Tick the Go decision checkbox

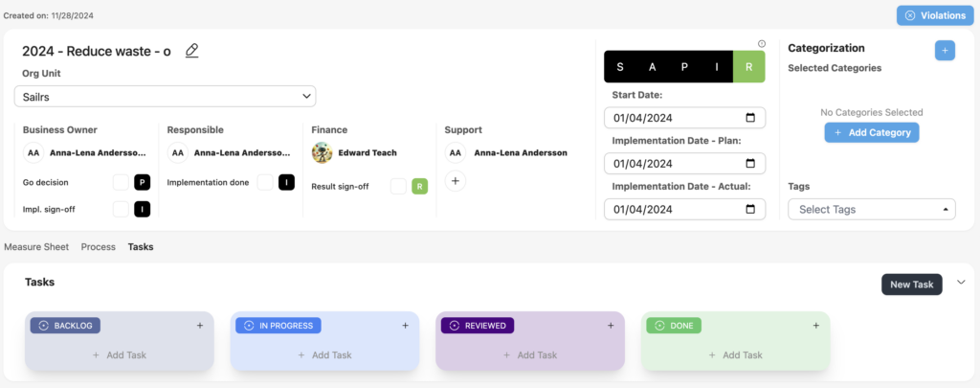(x=122, y=182)
